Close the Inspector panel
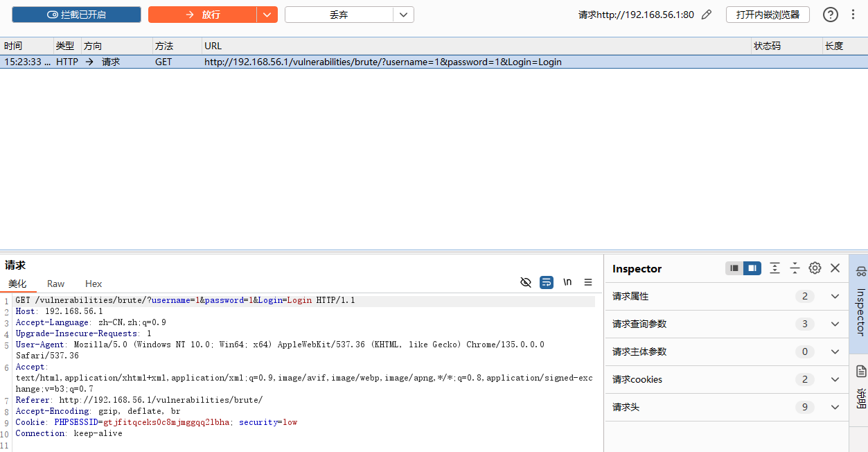The image size is (868, 452). 835,268
